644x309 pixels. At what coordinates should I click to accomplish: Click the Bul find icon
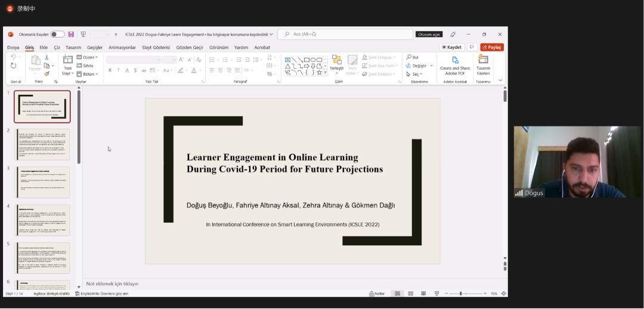pos(413,57)
